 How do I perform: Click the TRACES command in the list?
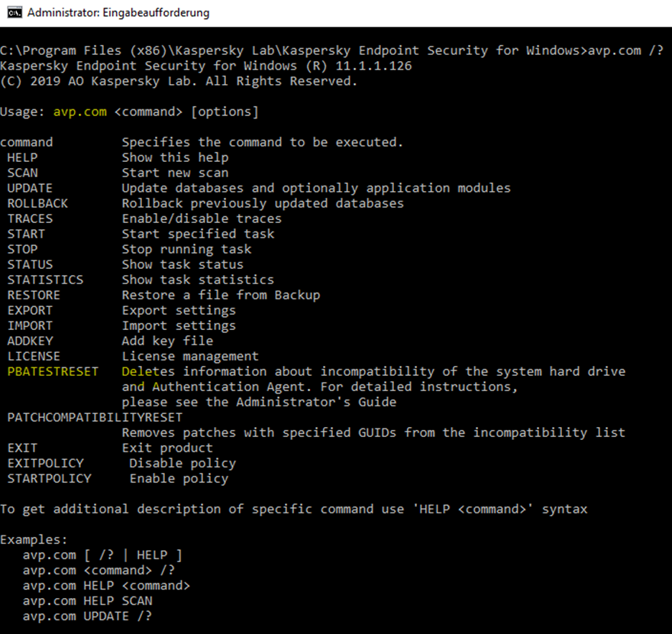(x=30, y=218)
